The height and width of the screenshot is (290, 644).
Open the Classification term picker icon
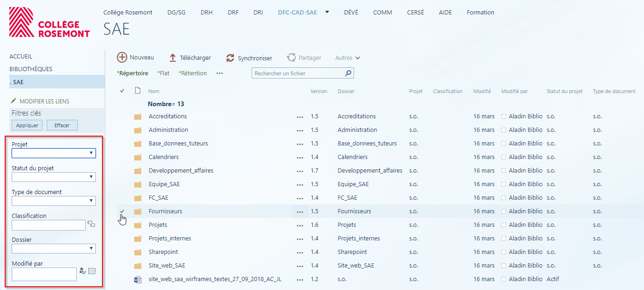tap(91, 225)
